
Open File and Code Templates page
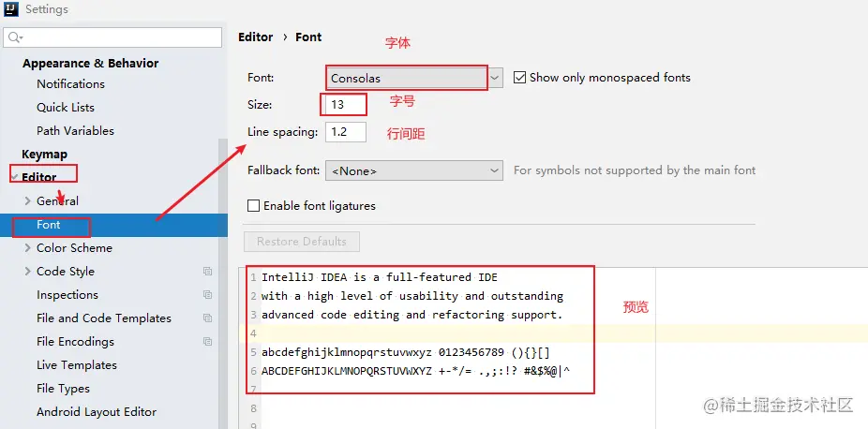[x=103, y=318]
